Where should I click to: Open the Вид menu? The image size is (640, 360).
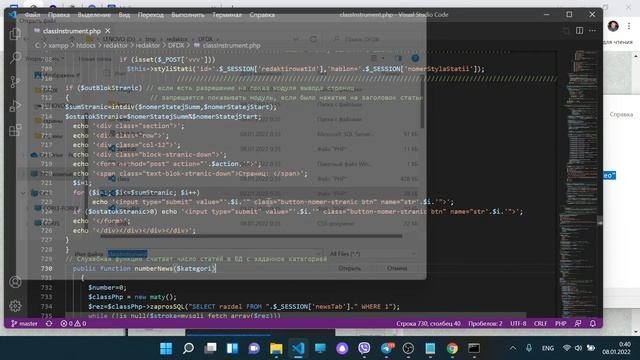tap(124, 15)
